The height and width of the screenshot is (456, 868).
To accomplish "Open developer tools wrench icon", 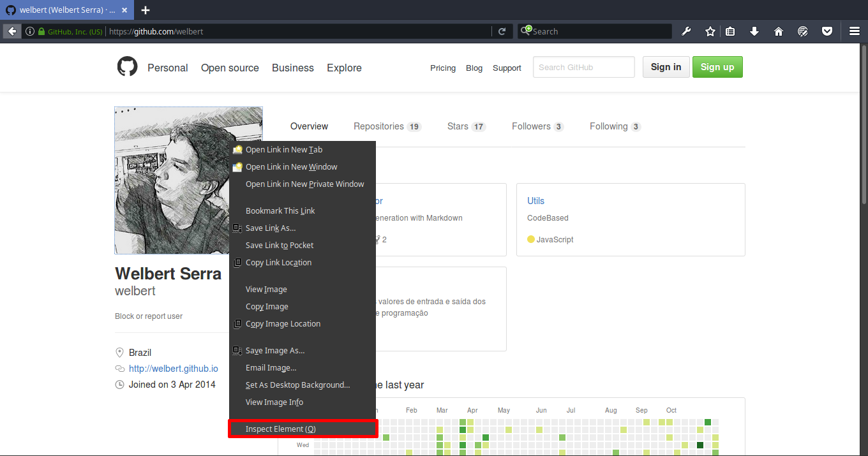I will pyautogui.click(x=686, y=31).
